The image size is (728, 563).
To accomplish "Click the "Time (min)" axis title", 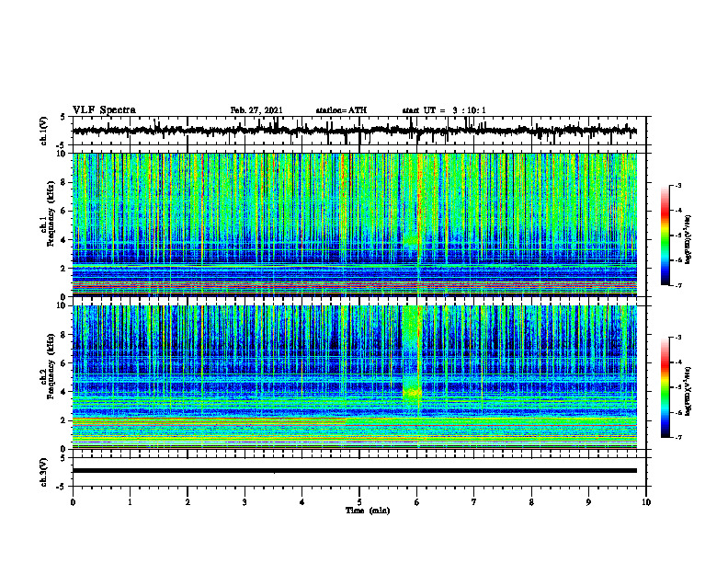I will [x=368, y=511].
